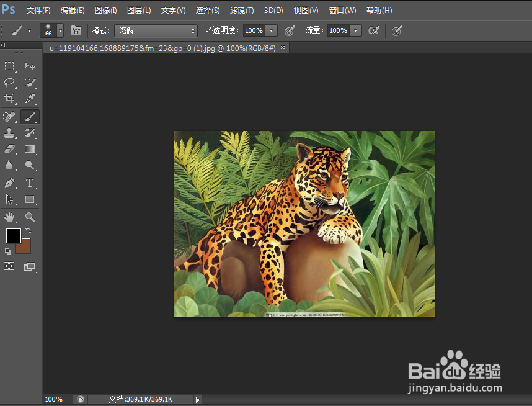Image resolution: width=532 pixels, height=406 pixels.
Task: Click the 文档:369.1K/369.1K status text
Action: coord(141,399)
